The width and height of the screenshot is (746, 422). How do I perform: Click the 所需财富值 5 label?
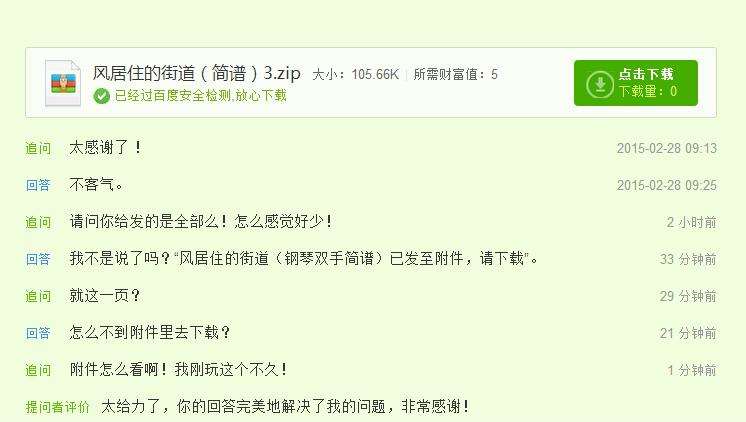click(455, 74)
